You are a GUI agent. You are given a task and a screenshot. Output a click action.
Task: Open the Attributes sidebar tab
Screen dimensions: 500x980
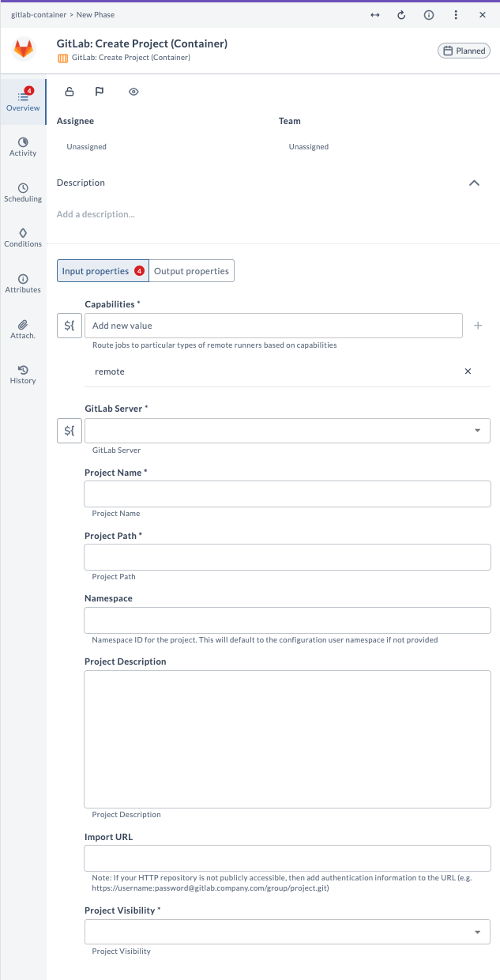coord(23,284)
